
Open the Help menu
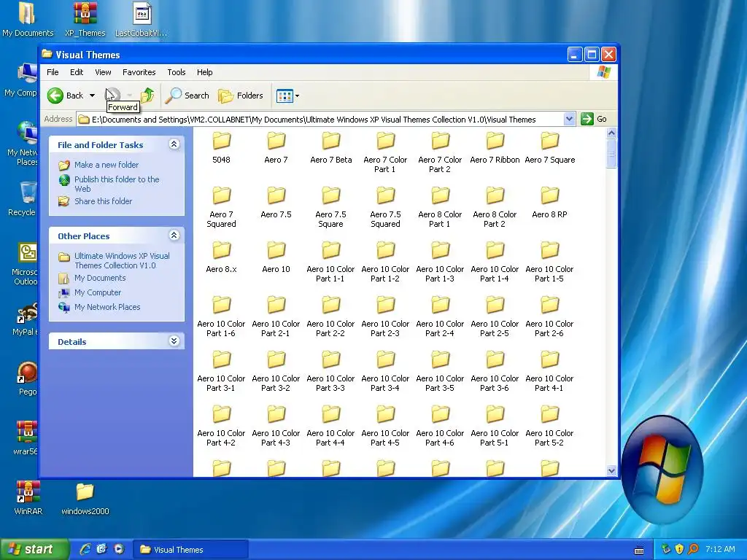pos(205,72)
